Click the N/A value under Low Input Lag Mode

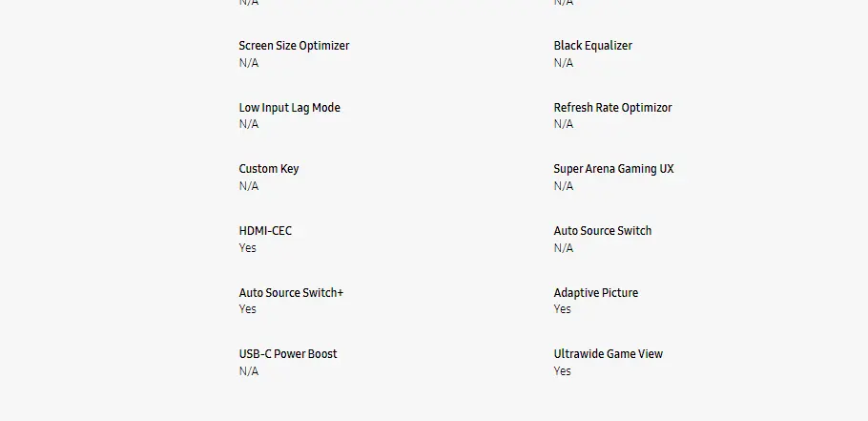click(x=248, y=124)
